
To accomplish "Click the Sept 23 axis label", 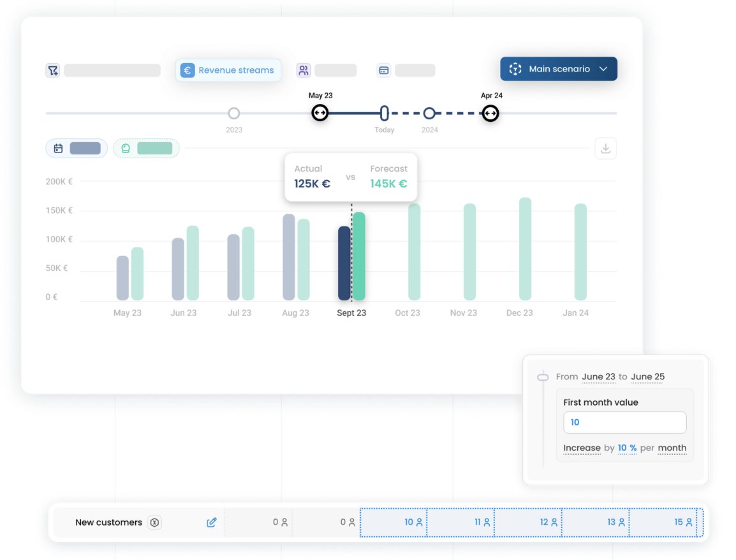I will (x=351, y=313).
